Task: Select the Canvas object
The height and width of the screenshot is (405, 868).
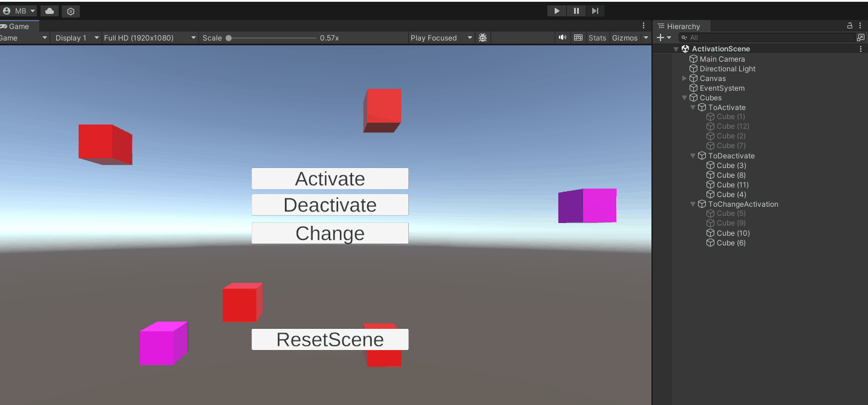Action: coord(713,79)
